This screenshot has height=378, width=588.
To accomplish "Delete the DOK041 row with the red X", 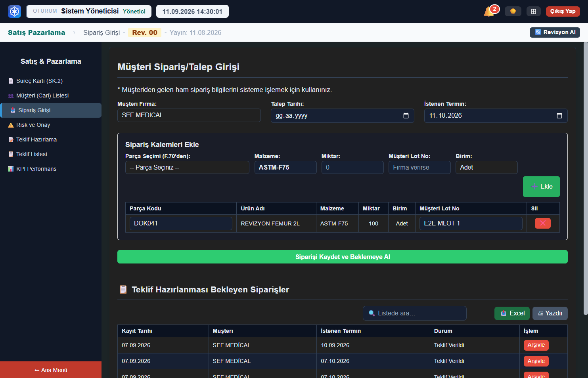I will click(x=542, y=223).
